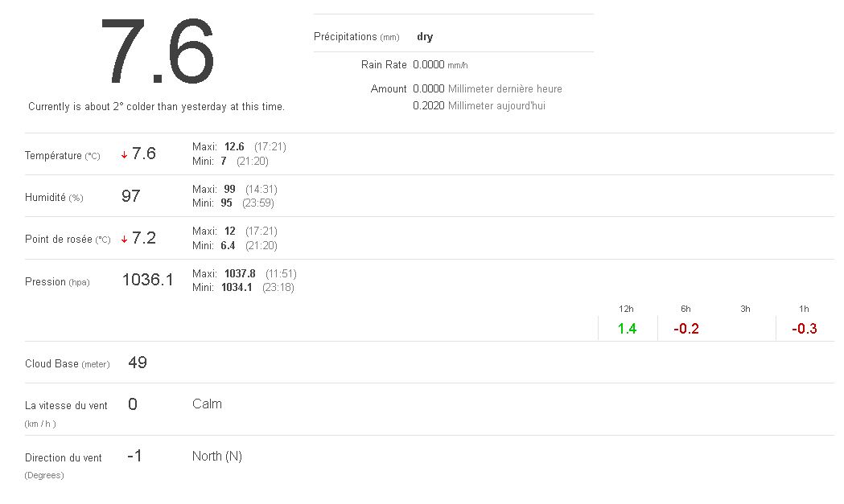Select the colder than yesterday comparison text

pyautogui.click(x=156, y=106)
